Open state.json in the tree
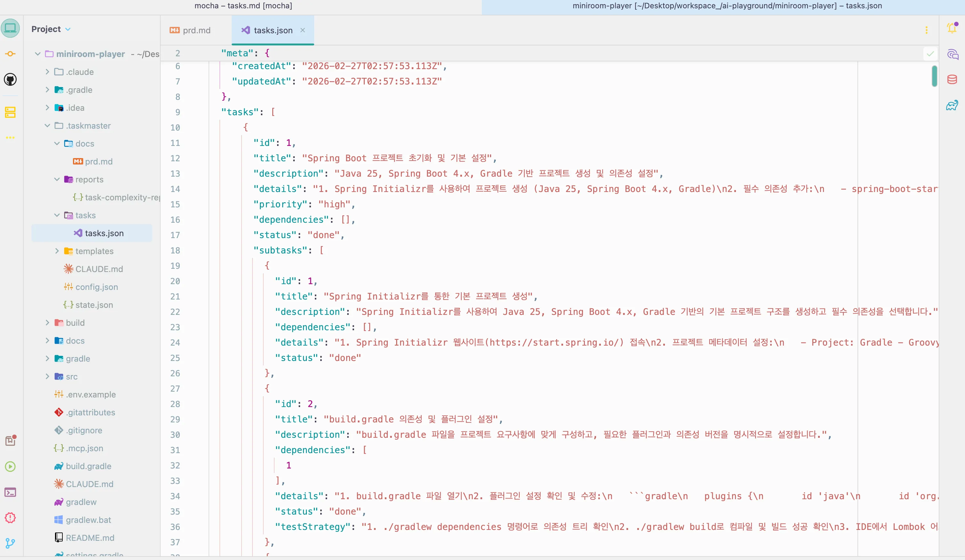The width and height of the screenshot is (965, 560). (x=88, y=305)
